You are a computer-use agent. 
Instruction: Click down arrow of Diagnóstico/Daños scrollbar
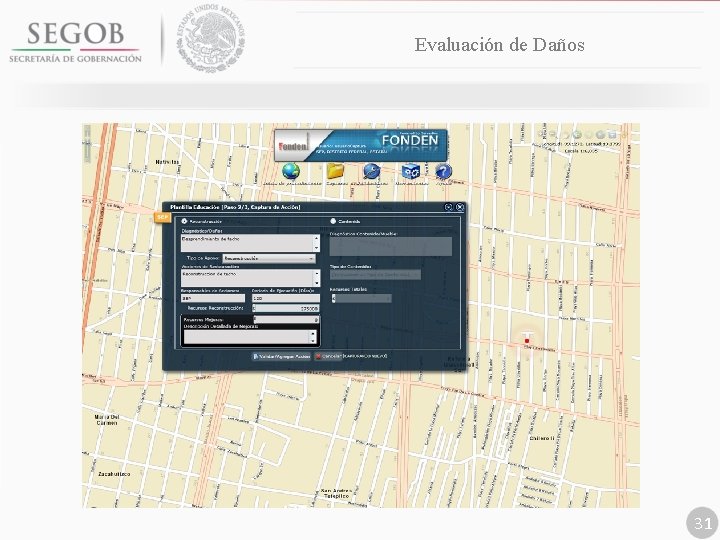[x=316, y=248]
